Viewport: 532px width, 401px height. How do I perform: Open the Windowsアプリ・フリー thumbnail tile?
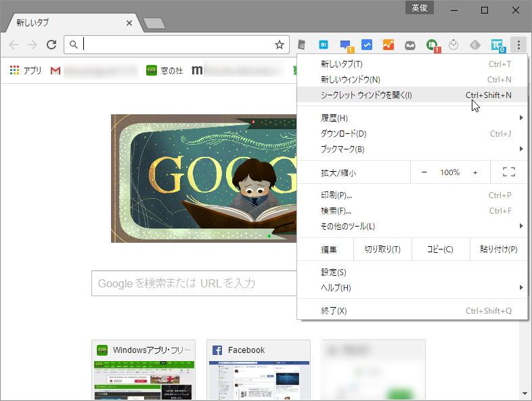143,370
